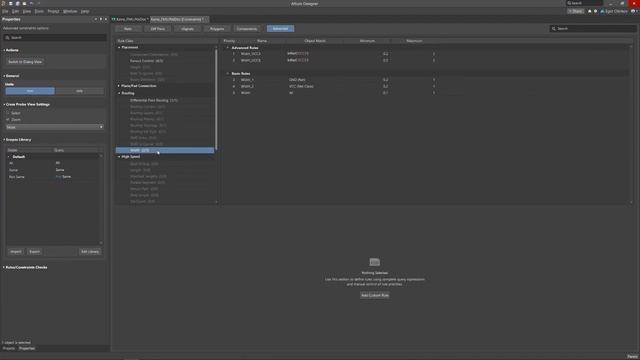Close the Properties panel
This screenshot has width=640, height=360.
pyautogui.click(x=106, y=19)
